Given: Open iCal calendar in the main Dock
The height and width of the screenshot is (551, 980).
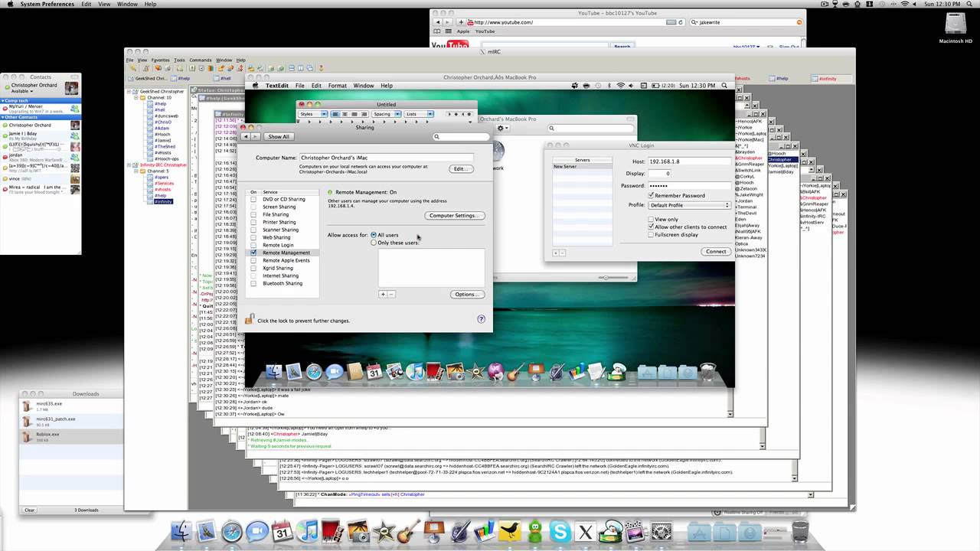Looking at the screenshot, I should click(282, 533).
